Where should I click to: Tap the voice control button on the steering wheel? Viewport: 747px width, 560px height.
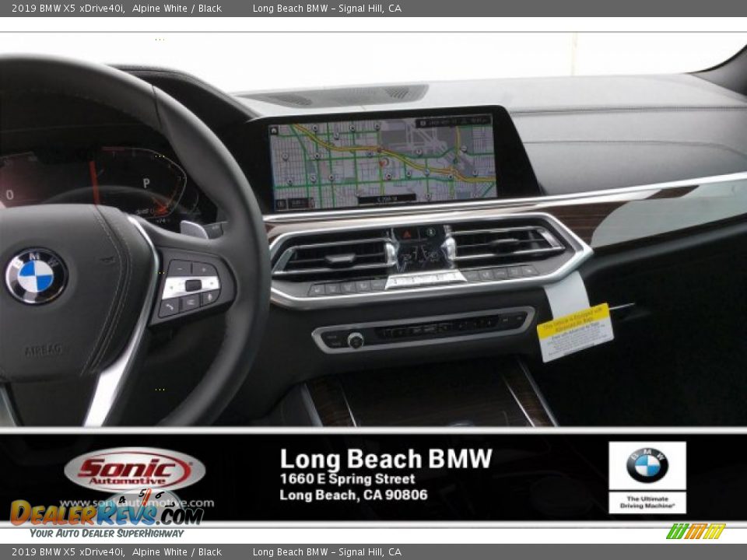tap(210, 297)
